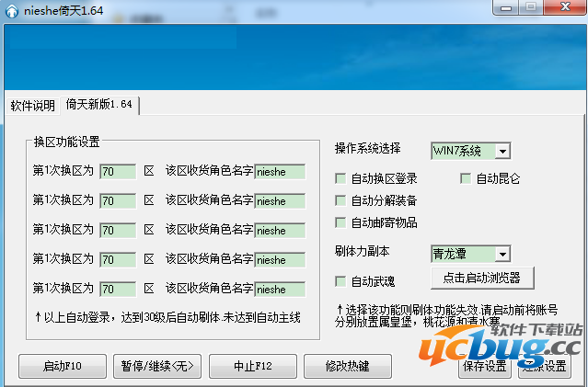
Task: Click the 保存设置 button
Action: 484,366
